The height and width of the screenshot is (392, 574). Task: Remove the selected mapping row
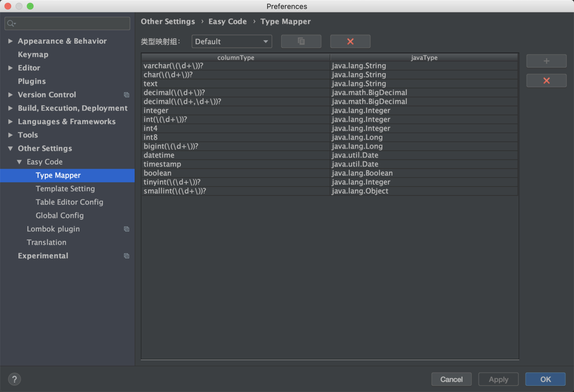click(x=546, y=80)
